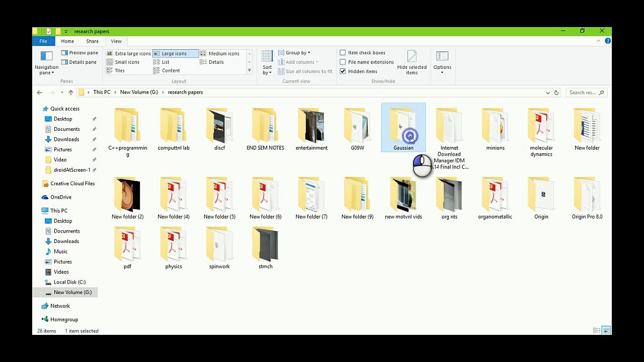This screenshot has height=362, width=644.
Task: Refresh the research papers folder
Action: 556,93
